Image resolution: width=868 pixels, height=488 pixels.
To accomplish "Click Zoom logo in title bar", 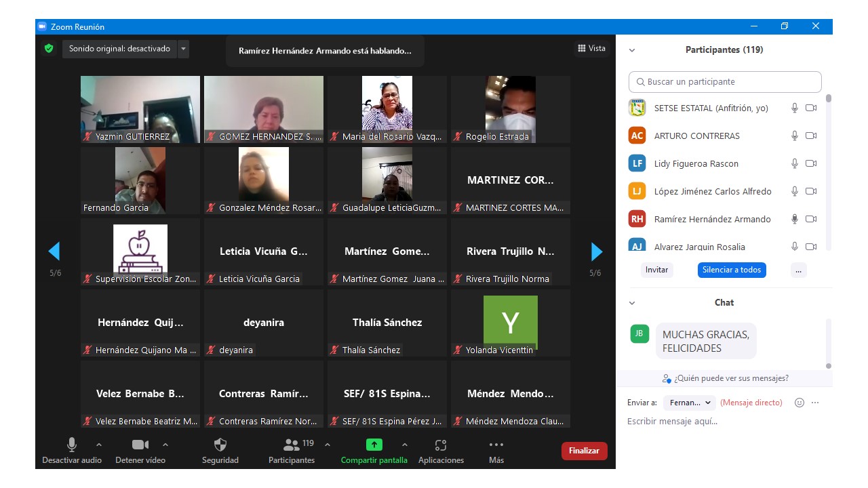I will click(42, 26).
